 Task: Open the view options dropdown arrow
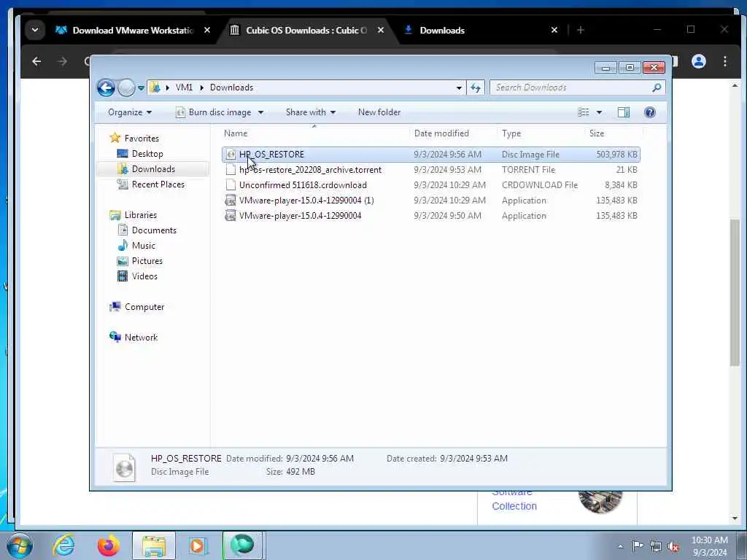point(600,113)
